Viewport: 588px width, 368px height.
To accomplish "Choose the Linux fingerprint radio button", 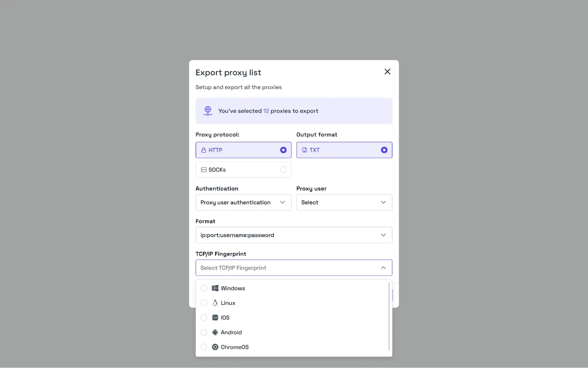I will click(x=204, y=303).
